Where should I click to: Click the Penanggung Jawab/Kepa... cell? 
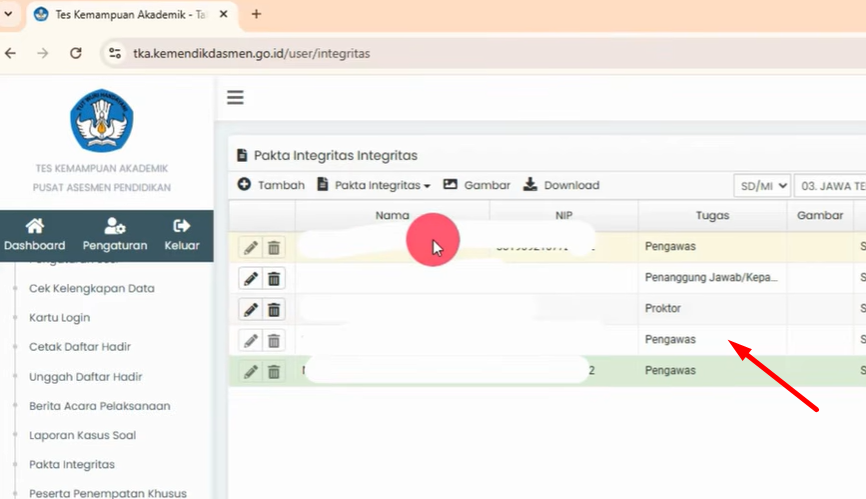pyautogui.click(x=711, y=277)
